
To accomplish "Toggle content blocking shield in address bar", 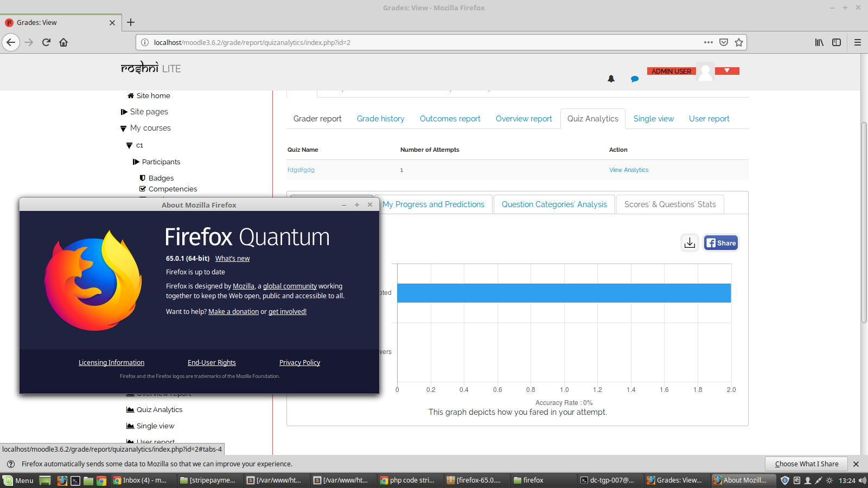I will pos(723,42).
